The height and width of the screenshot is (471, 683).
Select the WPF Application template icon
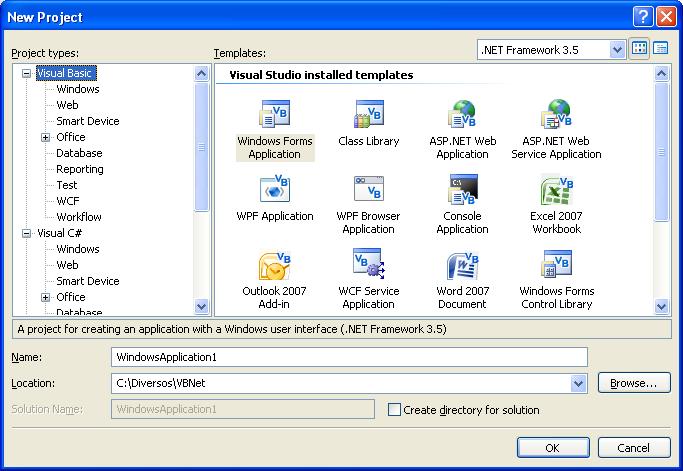(x=274, y=190)
